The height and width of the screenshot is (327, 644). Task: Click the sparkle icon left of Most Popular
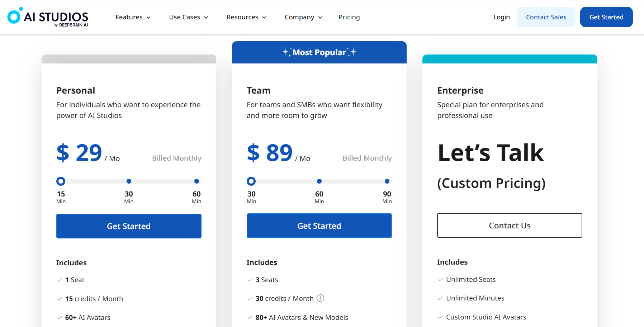(x=286, y=52)
